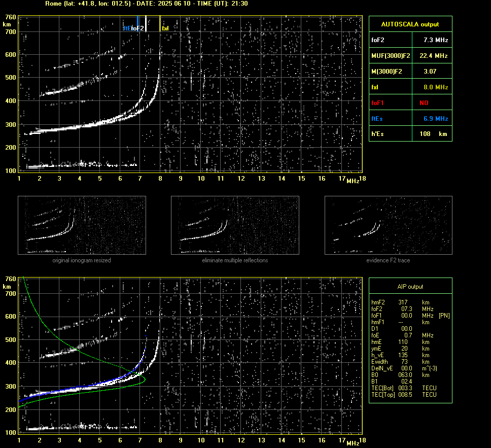Screen dimensions: 491x448
Task: Select the B0 063.0 km value
Action: tap(413, 375)
